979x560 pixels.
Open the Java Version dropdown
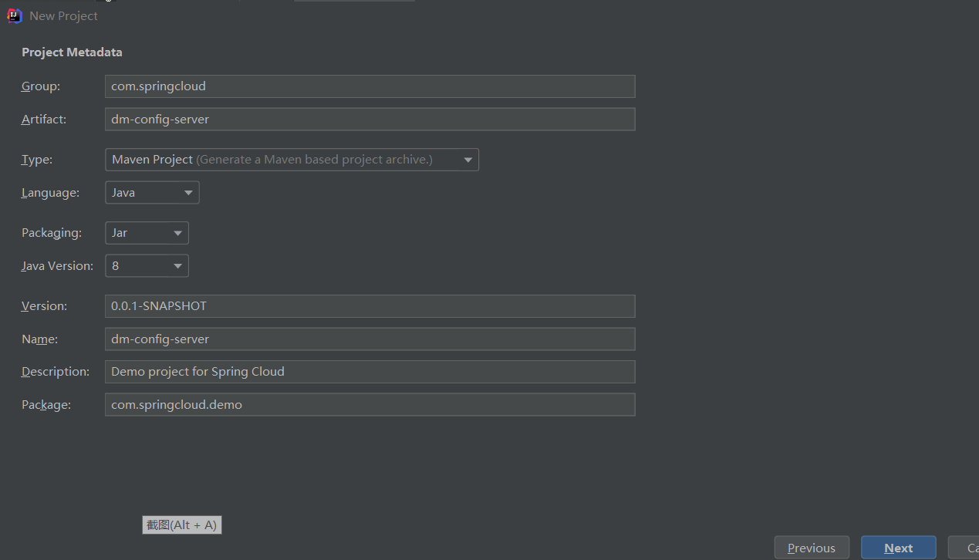(x=147, y=266)
